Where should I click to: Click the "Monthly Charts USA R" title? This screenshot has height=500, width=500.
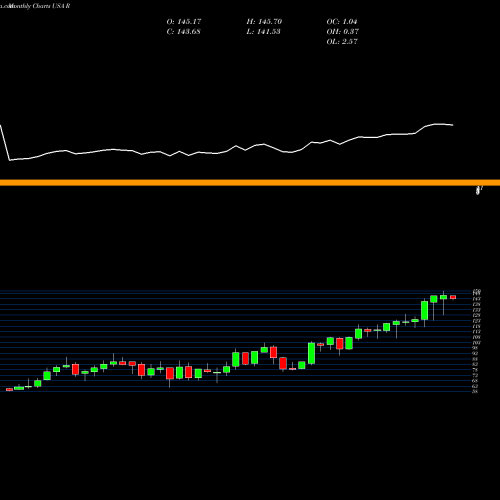tap(39, 6)
